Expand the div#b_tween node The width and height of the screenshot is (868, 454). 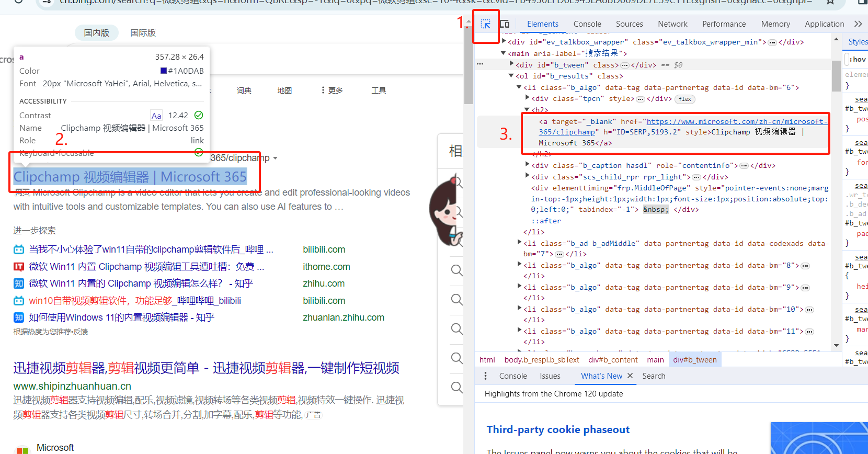[512, 64]
